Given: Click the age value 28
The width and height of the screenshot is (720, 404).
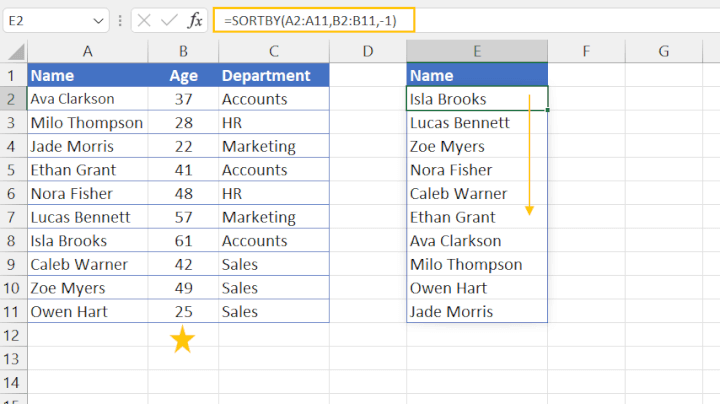Looking at the screenshot, I should 183,123.
